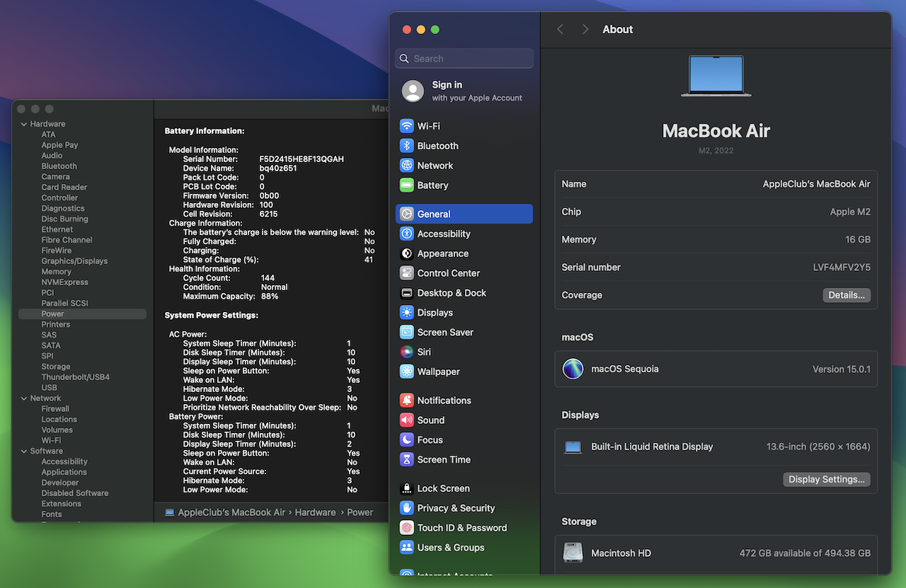Select Fonts under Software
The height and width of the screenshot is (588, 906).
click(51, 514)
